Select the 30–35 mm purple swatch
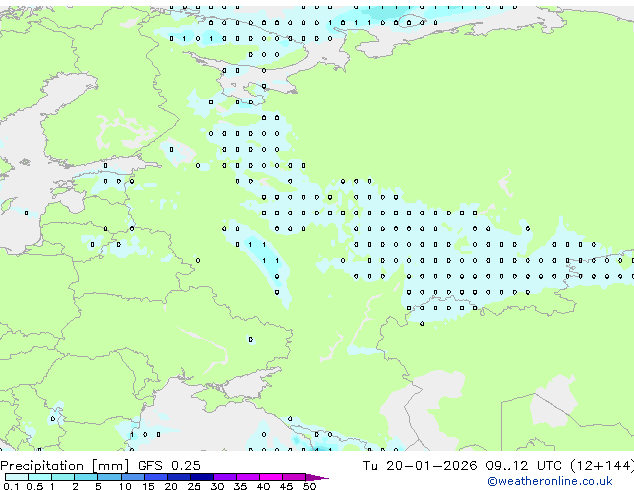Viewport: 634px width, 490px height. [224, 477]
